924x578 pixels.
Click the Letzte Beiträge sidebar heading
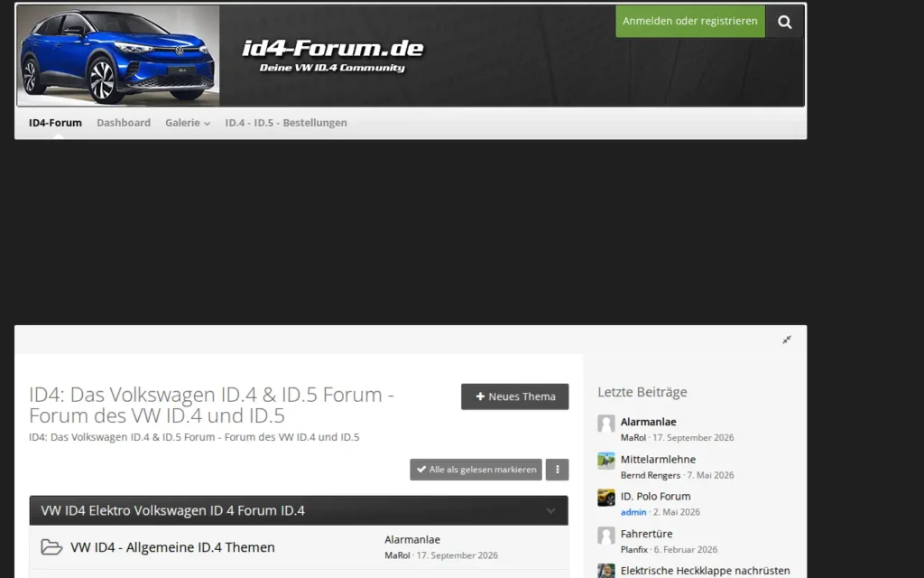point(642,392)
